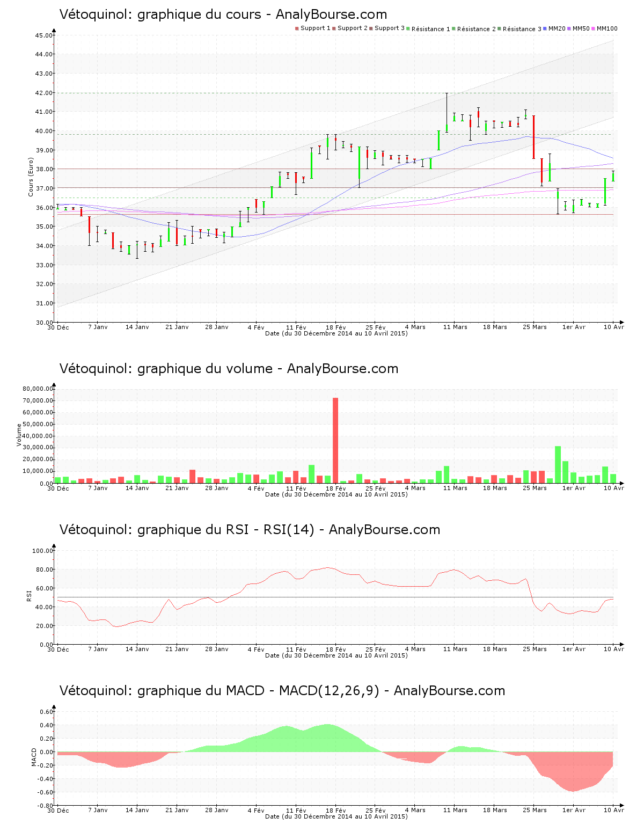Screen dimensions: 644x832
Task: Click the 100.00 RSI axis value
Action: [x=43, y=551]
